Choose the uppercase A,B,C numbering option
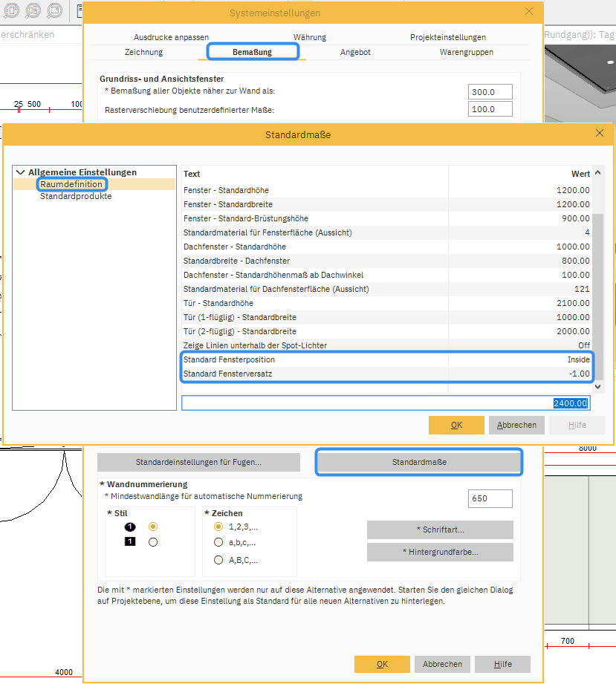Screen dimensions: 616x684 pyautogui.click(x=218, y=560)
